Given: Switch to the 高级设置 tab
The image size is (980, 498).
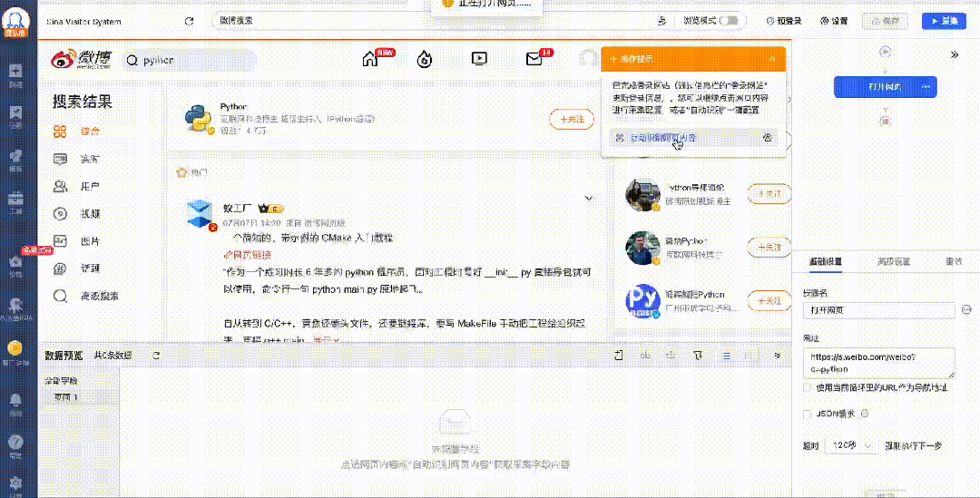Looking at the screenshot, I should [894, 262].
